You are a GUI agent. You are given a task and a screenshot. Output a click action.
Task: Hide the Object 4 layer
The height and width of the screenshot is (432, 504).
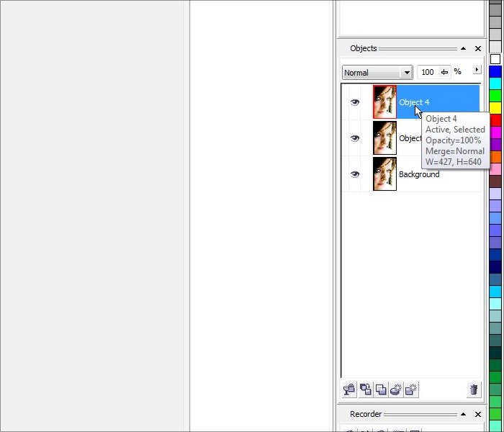click(354, 102)
